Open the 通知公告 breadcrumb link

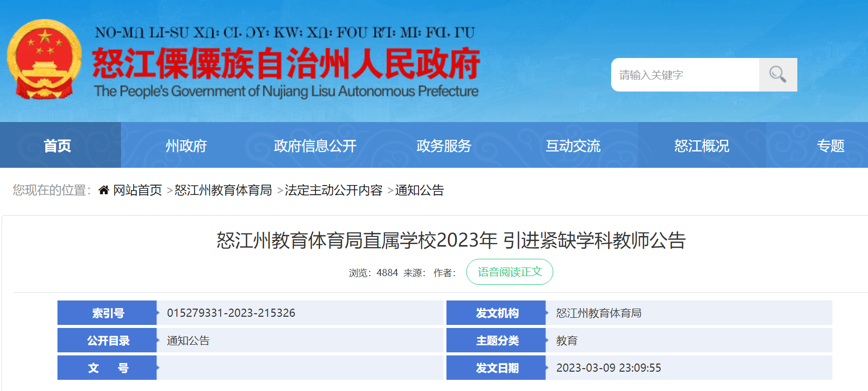[420, 190]
